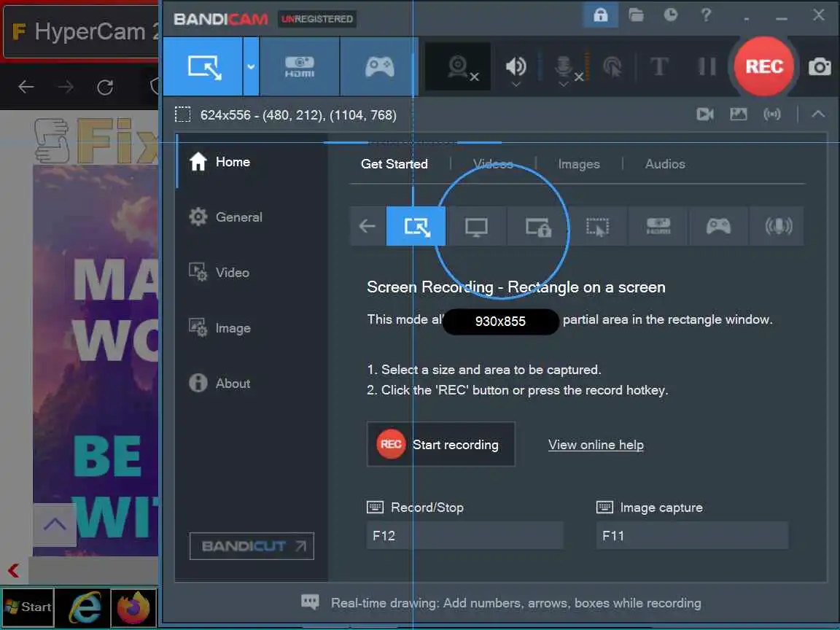Screen dimensions: 840x630
Task: Select fullscreen monitor mode icon
Action: [476, 226]
